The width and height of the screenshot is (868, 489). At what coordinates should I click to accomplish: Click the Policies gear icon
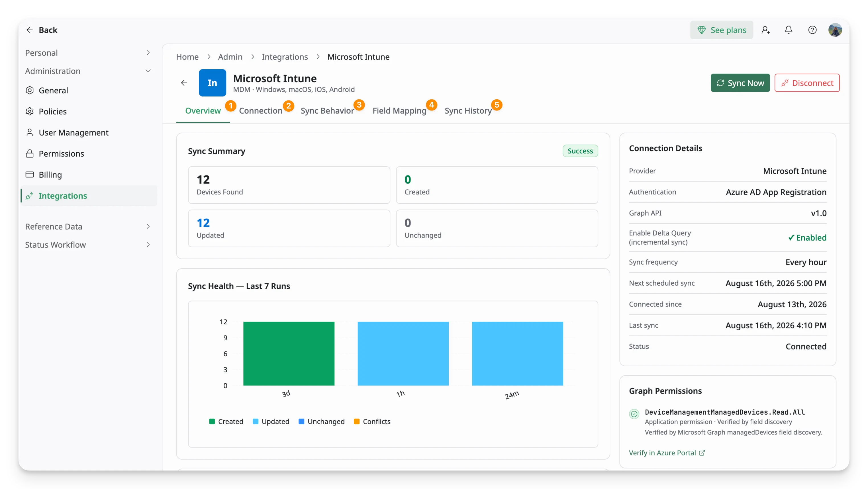30,111
